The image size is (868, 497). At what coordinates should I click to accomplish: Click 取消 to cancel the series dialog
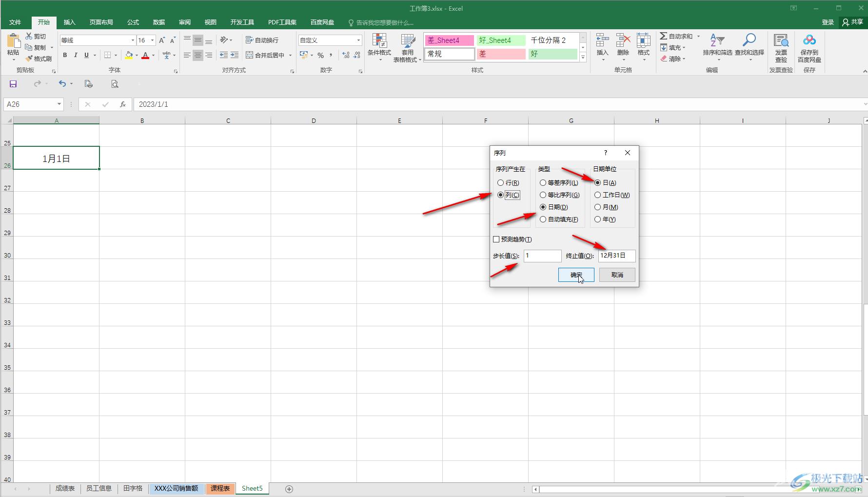(x=617, y=275)
